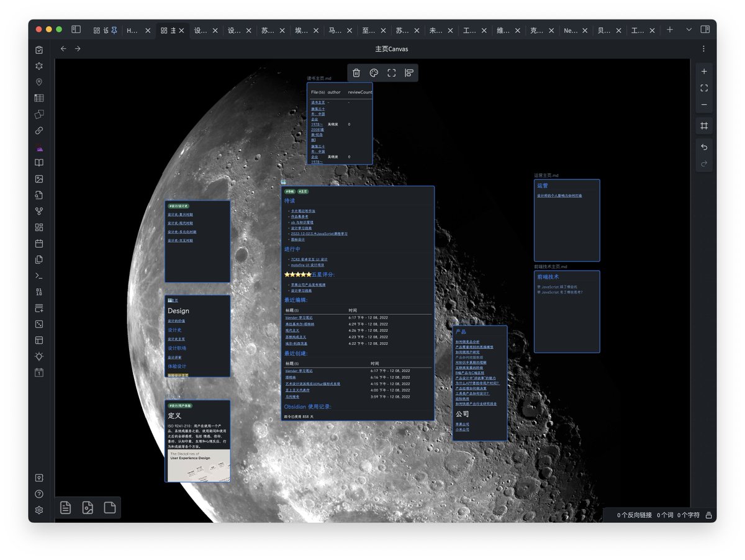Open the more options menu for 主页Canvas
The width and height of the screenshot is (745, 560).
tap(703, 48)
